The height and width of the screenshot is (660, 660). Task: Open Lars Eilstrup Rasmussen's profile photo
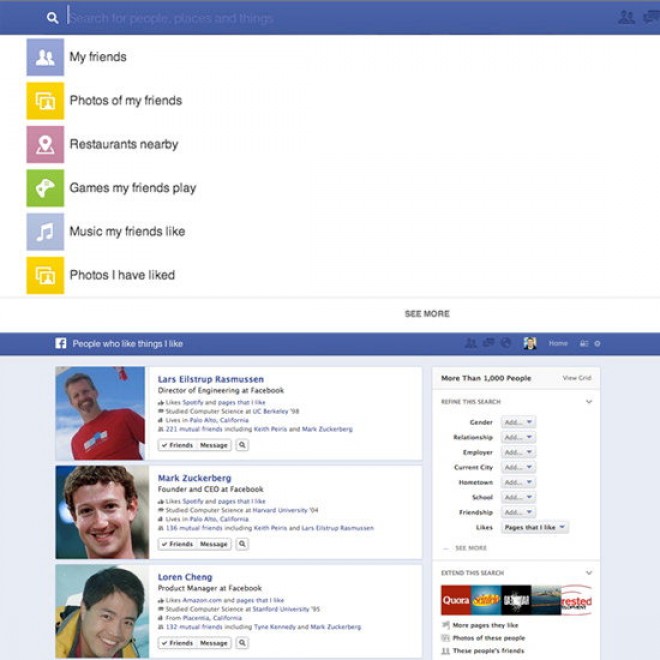pos(100,413)
